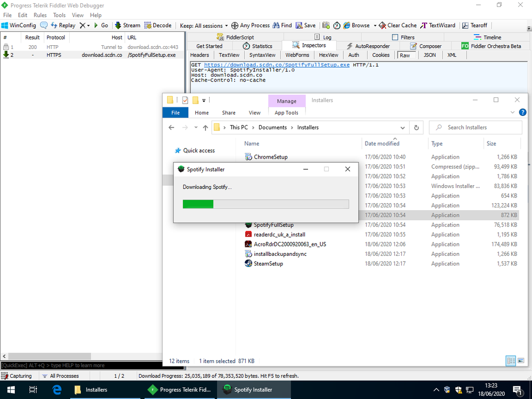Click the Properties checkmark icon in Explorer title bar
The height and width of the screenshot is (399, 532).
tap(185, 100)
